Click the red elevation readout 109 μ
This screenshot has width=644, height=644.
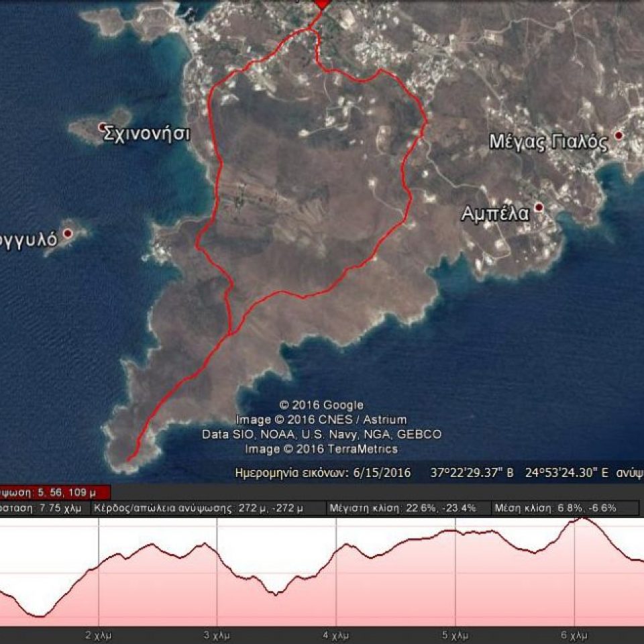click(55, 492)
